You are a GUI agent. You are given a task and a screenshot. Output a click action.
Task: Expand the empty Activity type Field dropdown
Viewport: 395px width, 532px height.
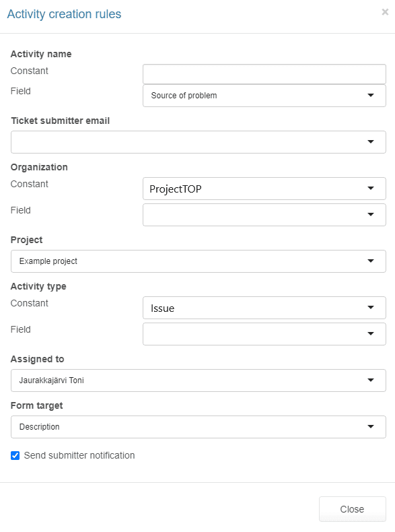[264, 334]
